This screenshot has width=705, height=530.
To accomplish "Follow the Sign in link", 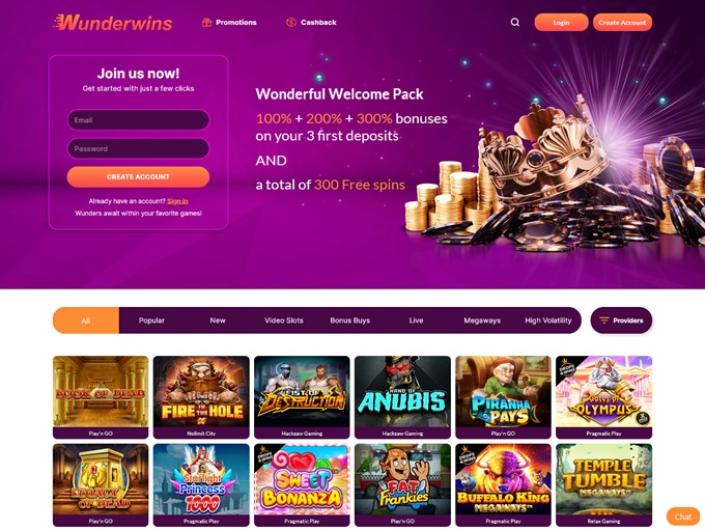I will pos(178,201).
